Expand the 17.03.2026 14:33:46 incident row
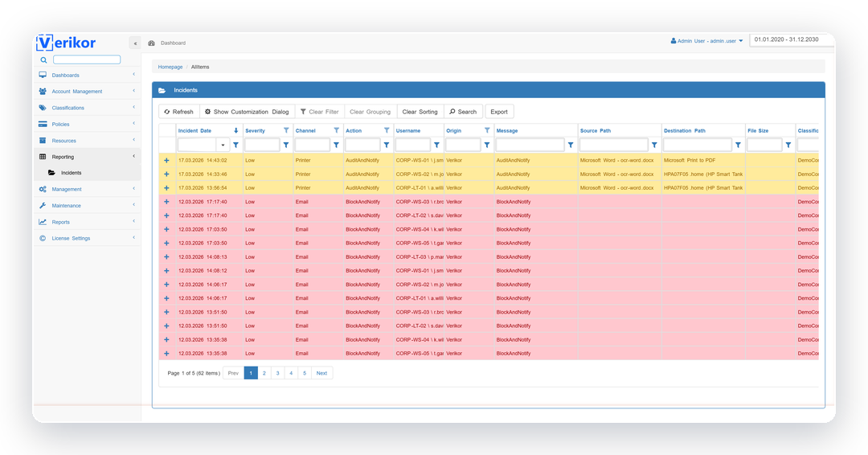 [x=166, y=174]
